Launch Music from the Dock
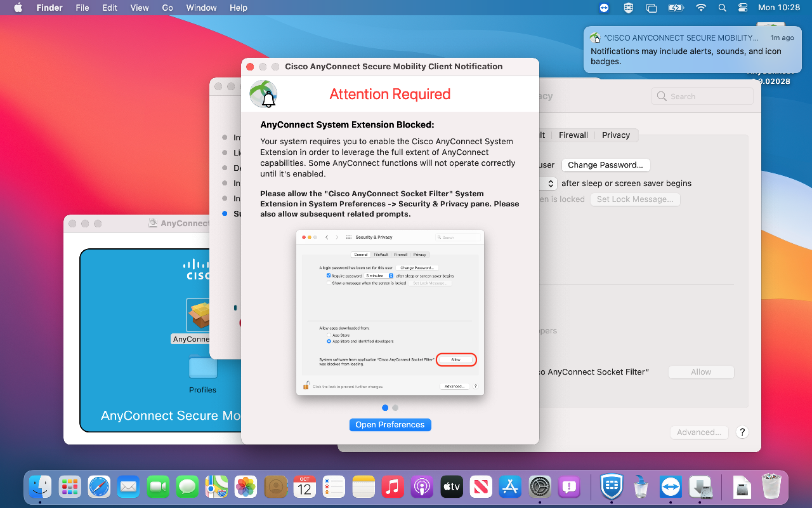The image size is (812, 508). pos(393,487)
